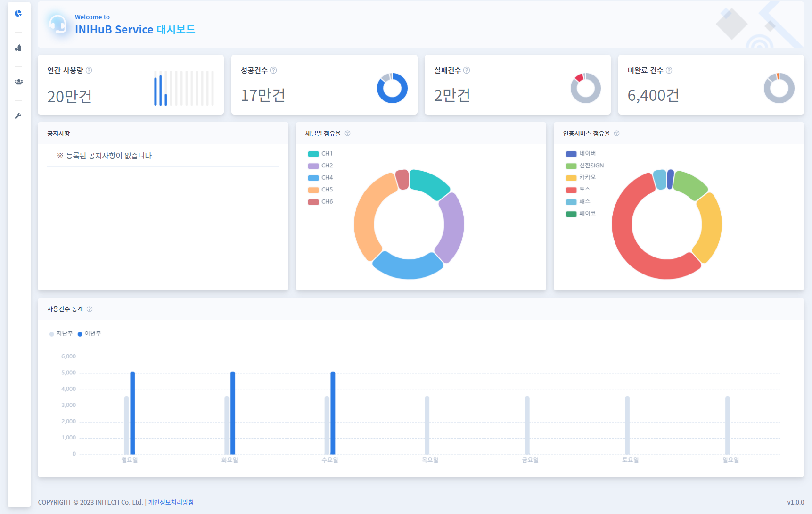Click the 6,400건 incomplete count value
Viewport: 812px width, 514px height.
653,95
